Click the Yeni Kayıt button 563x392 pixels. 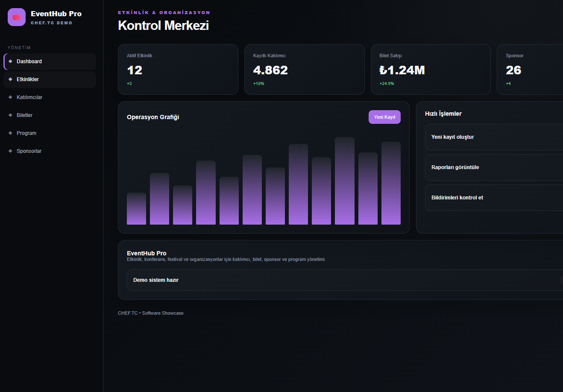384,117
